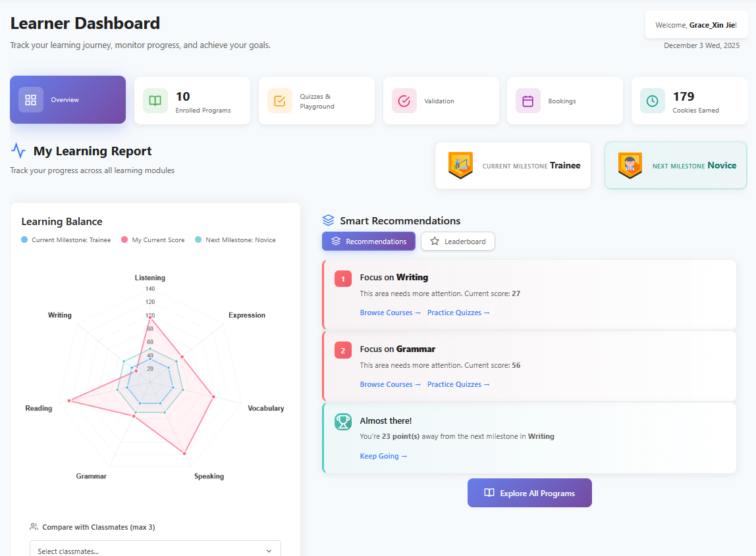This screenshot has height=556, width=756.
Task: Click the Cookies Earned clock icon
Action: coord(652,101)
